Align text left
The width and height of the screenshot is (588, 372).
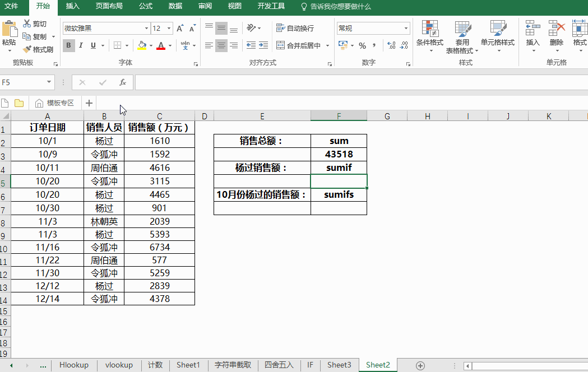click(209, 45)
